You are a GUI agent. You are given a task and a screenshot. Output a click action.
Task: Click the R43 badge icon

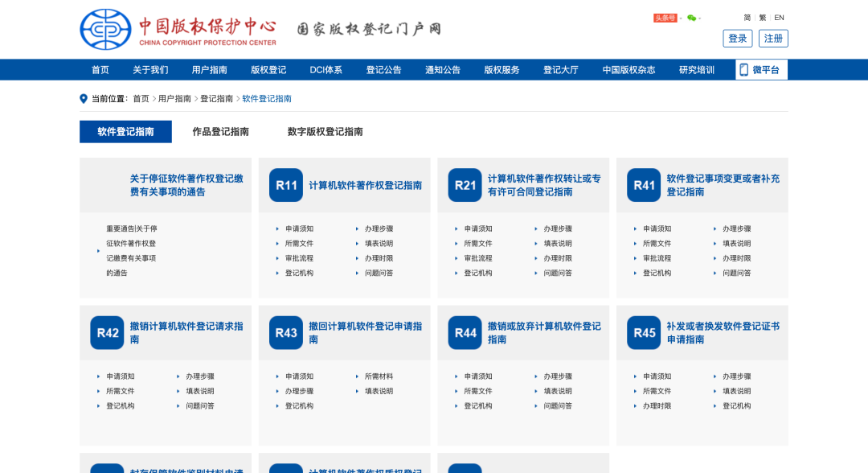[286, 333]
